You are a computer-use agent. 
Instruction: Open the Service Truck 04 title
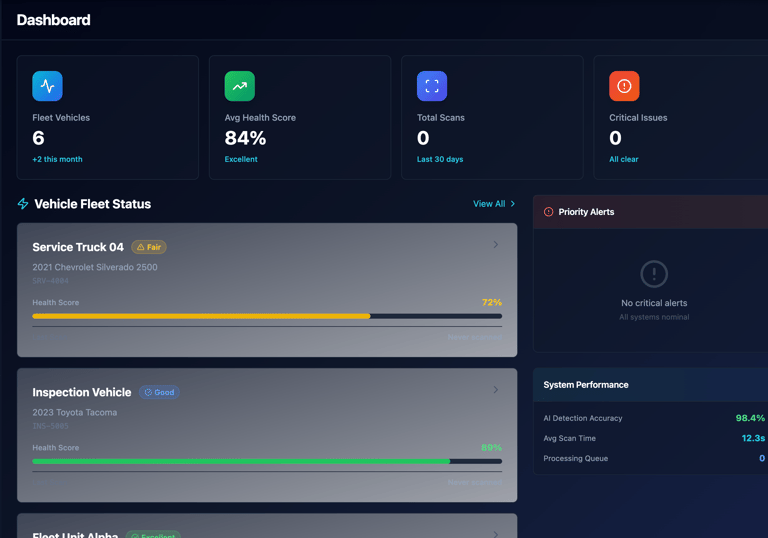coord(78,247)
